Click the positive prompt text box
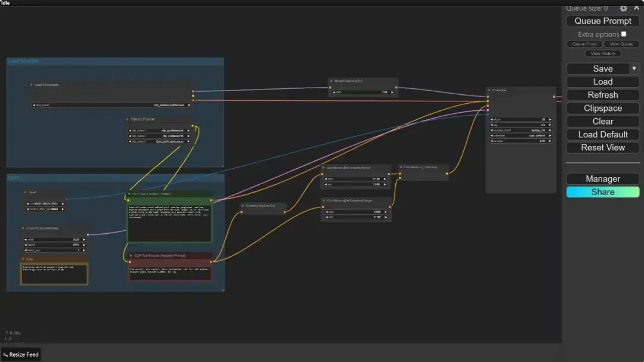This screenshot has width=644, height=362. click(169, 223)
